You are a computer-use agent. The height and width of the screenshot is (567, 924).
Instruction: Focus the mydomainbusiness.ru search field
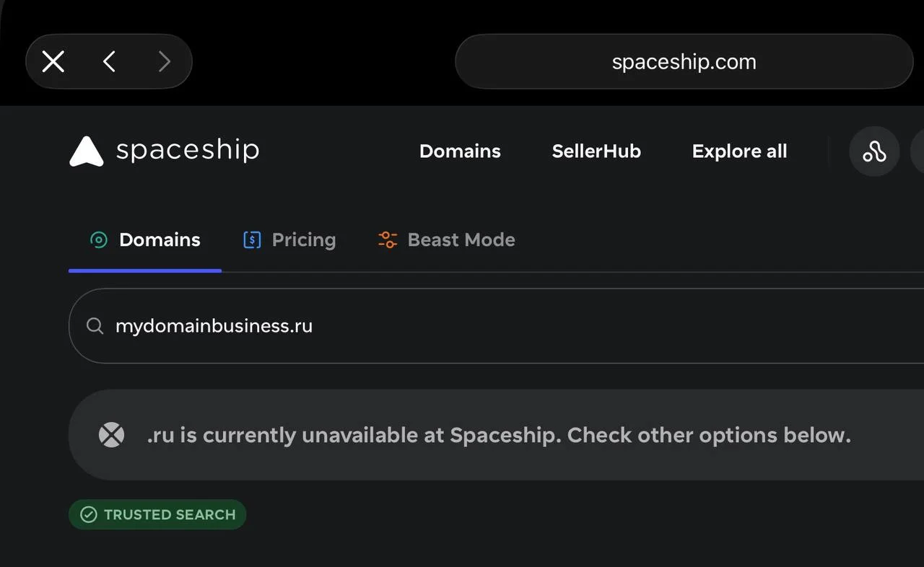497,326
